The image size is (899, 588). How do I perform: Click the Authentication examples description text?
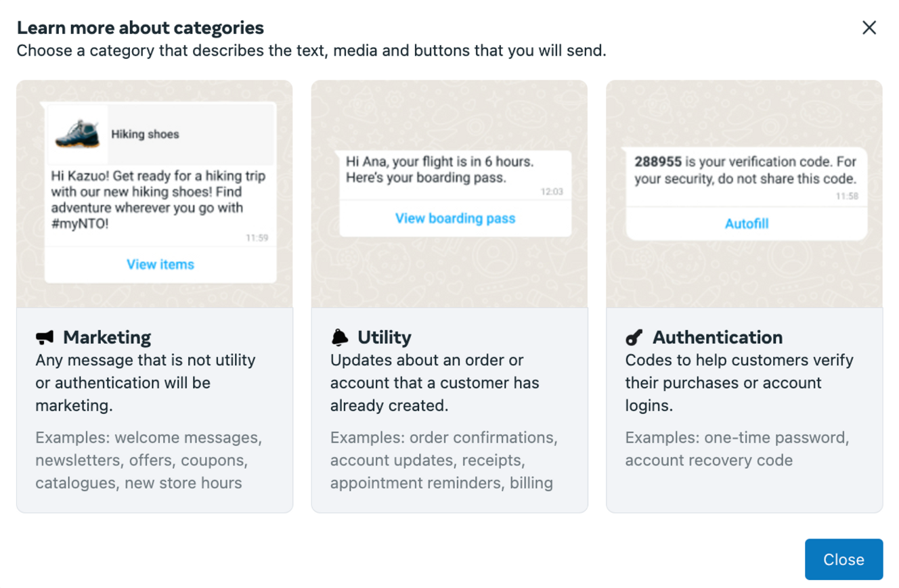click(737, 449)
